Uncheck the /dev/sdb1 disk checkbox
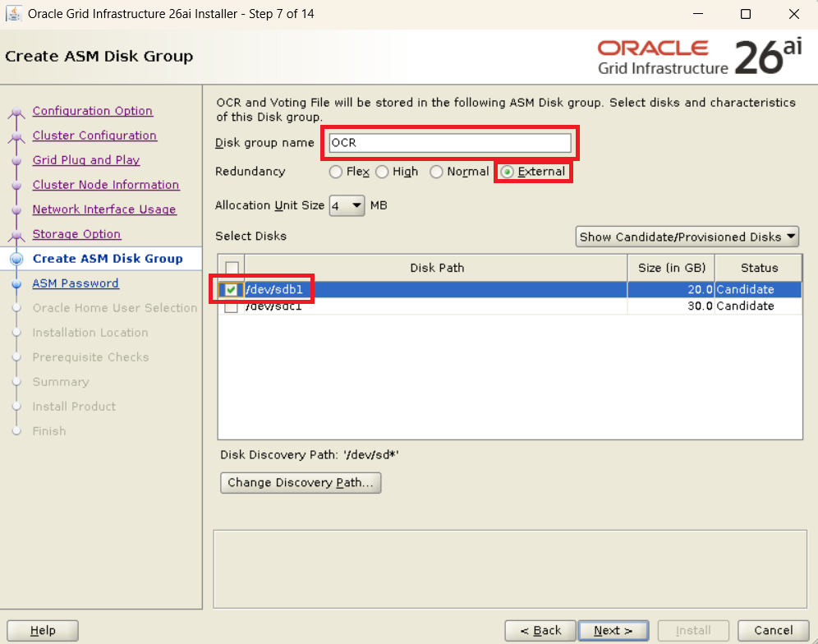This screenshot has width=818, height=644. tap(232, 289)
